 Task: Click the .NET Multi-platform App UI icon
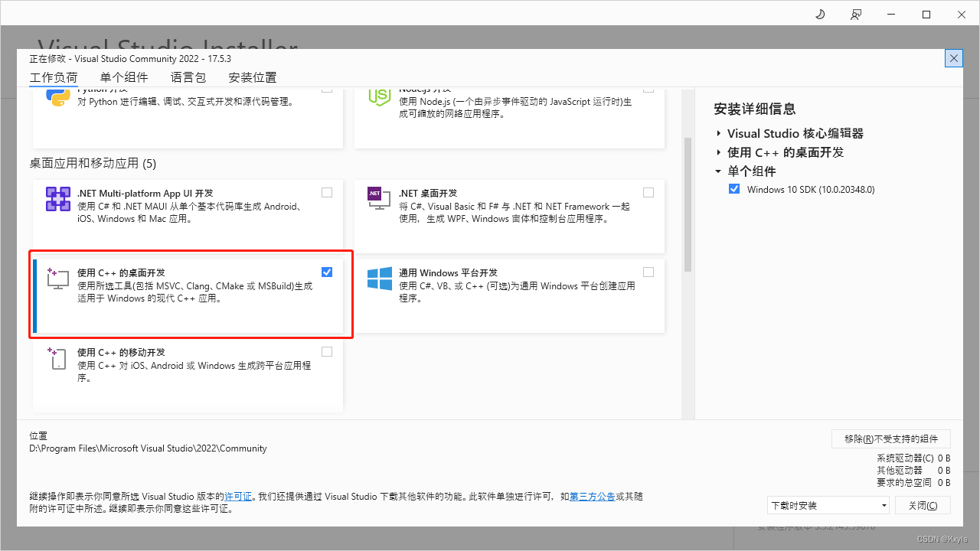58,199
